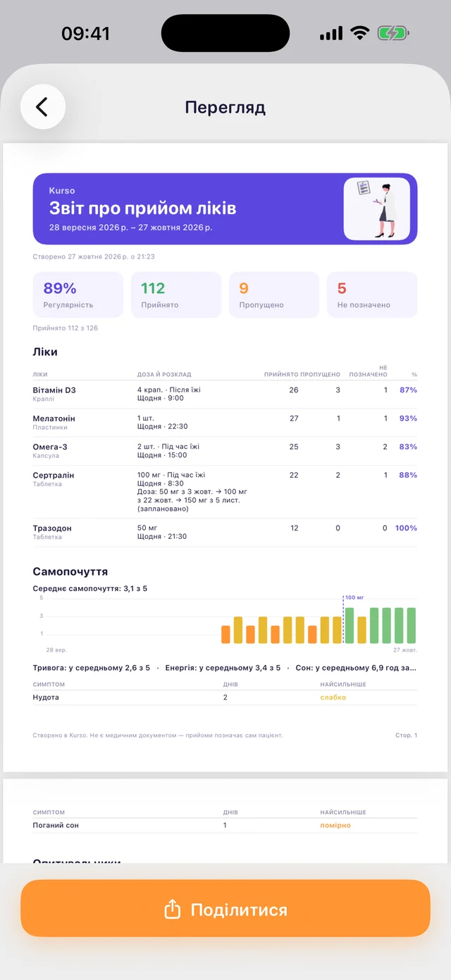Tap the 09:41 clock in the status bar
This screenshot has width=451, height=980.
point(86,33)
